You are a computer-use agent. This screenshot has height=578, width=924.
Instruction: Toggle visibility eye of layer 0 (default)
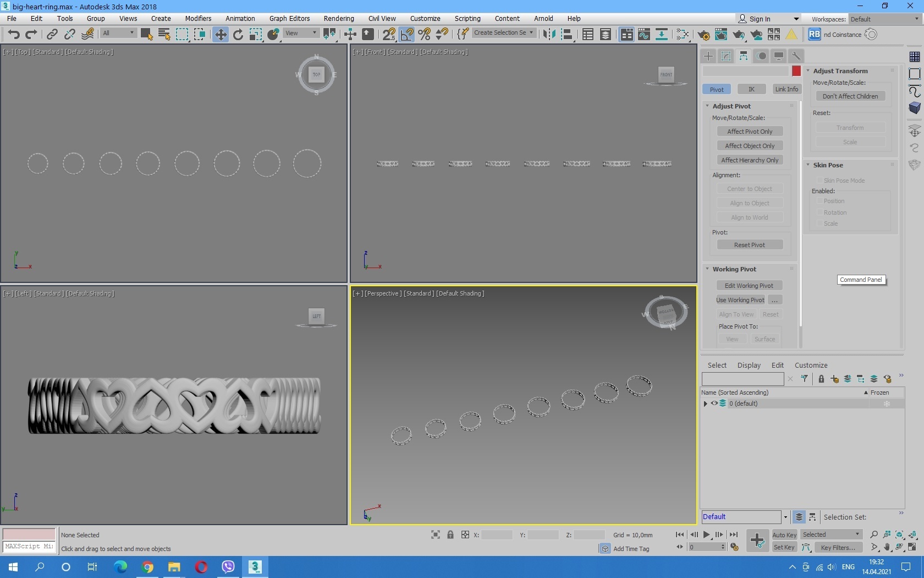click(714, 403)
